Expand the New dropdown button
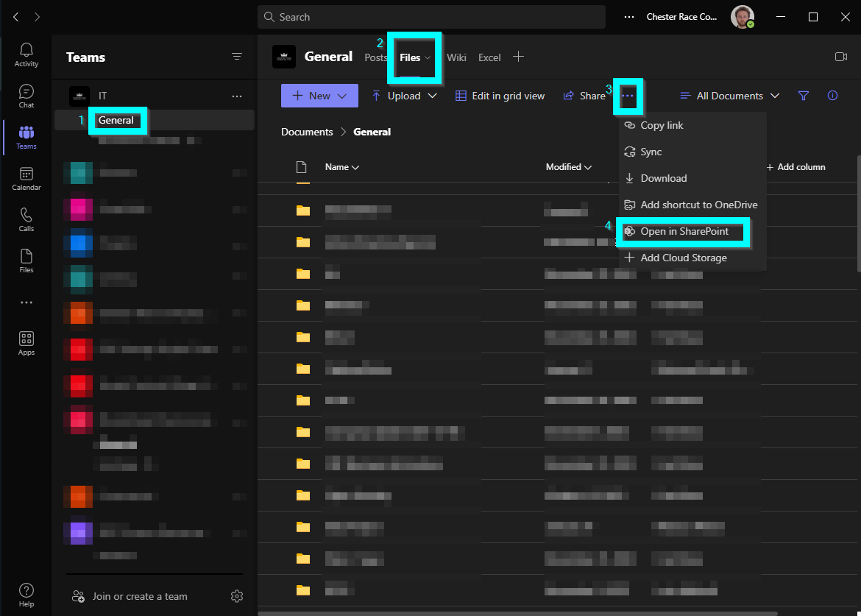This screenshot has height=616, width=861. tap(319, 96)
